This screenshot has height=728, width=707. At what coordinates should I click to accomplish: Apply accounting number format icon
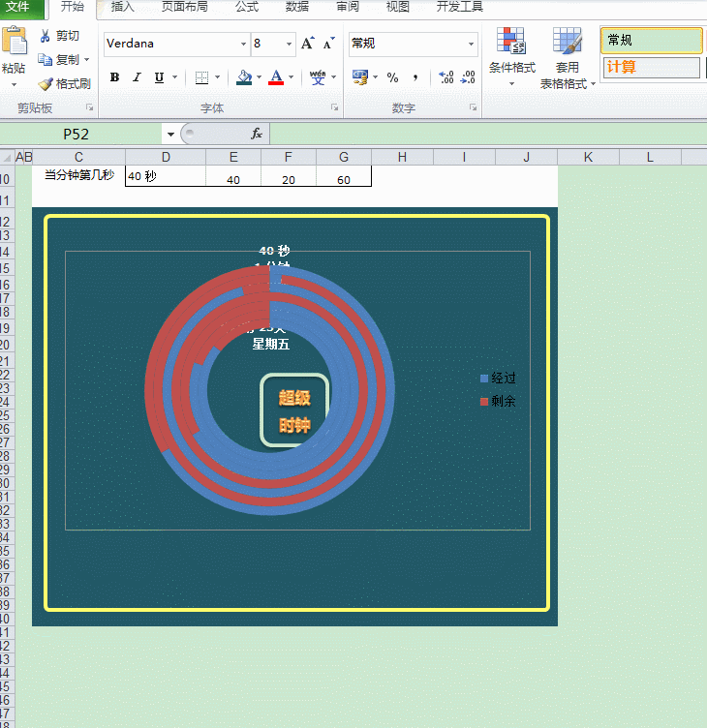point(360,77)
